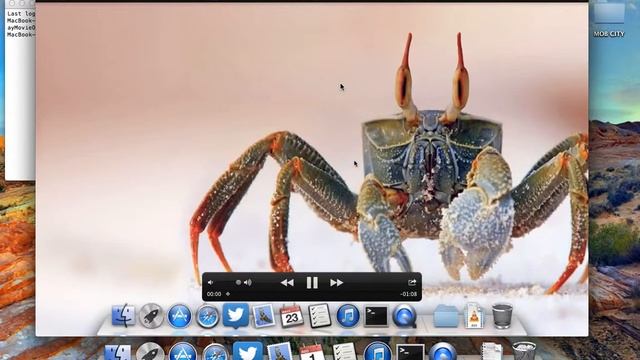The width and height of the screenshot is (640, 360).
Task: Open the document stack in the desktop Dock below the video
Action: point(491,352)
